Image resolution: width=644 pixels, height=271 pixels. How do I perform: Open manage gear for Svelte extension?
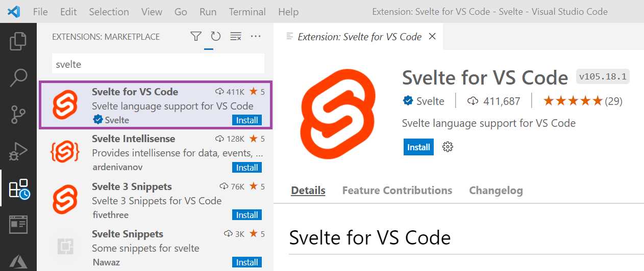pyautogui.click(x=448, y=147)
